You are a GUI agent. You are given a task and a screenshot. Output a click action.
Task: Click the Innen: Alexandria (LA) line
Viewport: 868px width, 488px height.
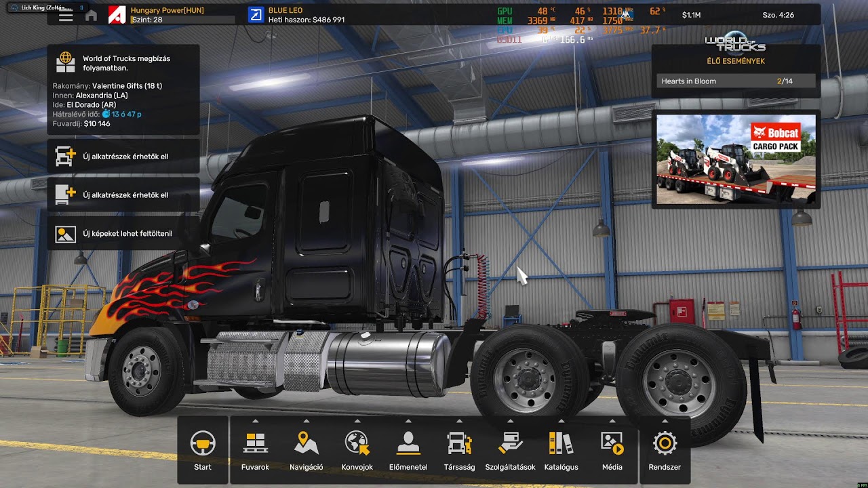pyautogui.click(x=90, y=96)
